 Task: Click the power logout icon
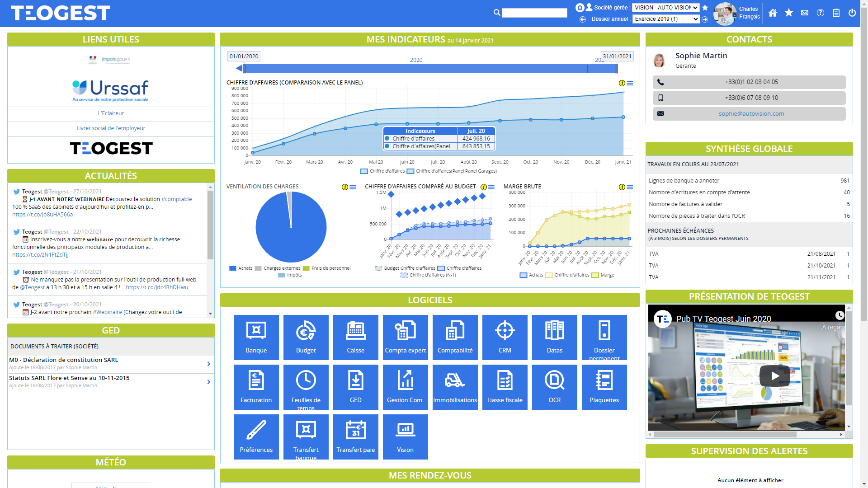pos(852,13)
